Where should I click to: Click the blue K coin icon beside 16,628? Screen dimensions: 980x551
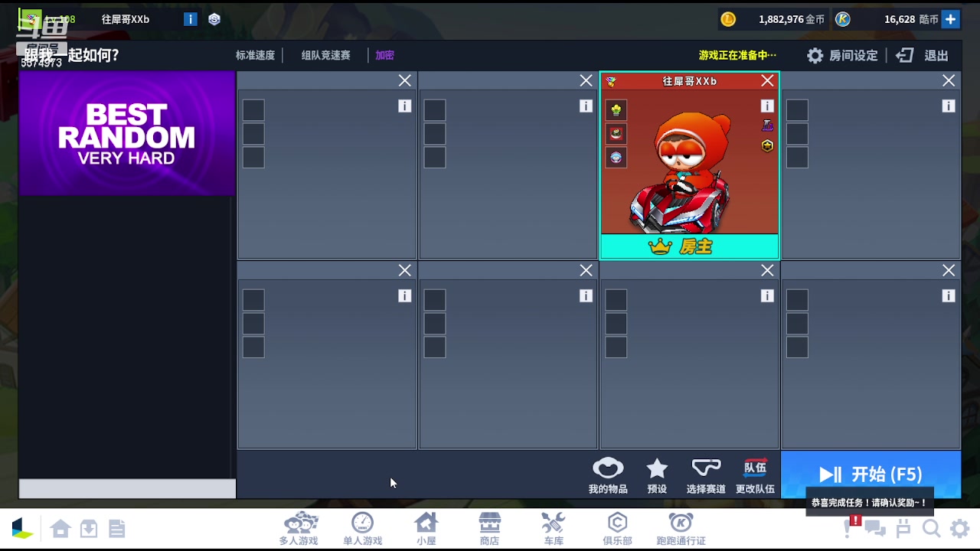tap(843, 19)
